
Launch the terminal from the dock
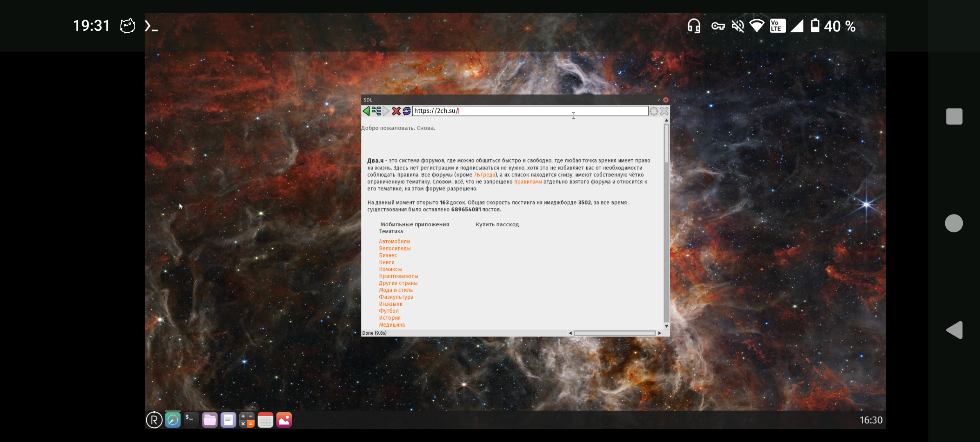pos(191,420)
